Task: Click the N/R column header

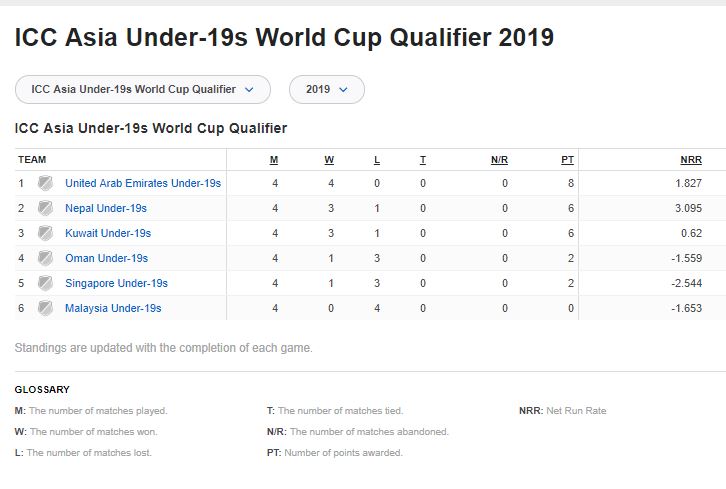Action: 499,160
